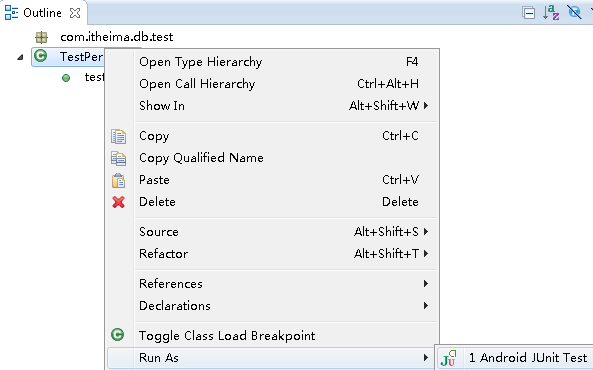Expand Declarations submenu arrow

[x=426, y=306]
